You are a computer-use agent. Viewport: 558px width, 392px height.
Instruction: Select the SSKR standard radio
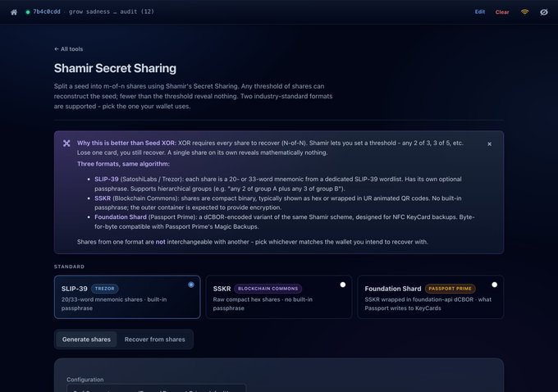tap(343, 285)
